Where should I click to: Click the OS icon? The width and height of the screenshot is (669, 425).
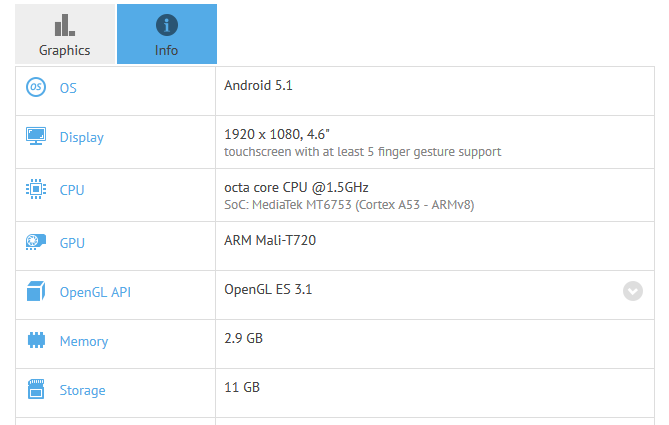coord(36,87)
